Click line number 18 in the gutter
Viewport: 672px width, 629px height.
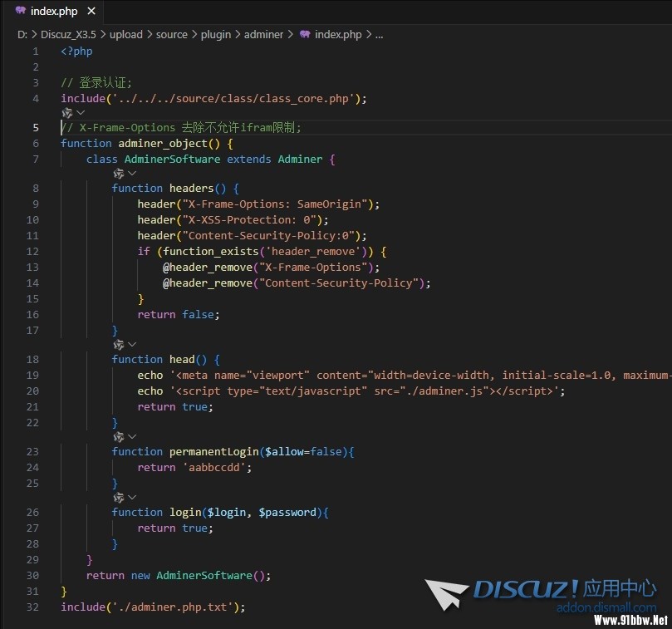(32, 359)
